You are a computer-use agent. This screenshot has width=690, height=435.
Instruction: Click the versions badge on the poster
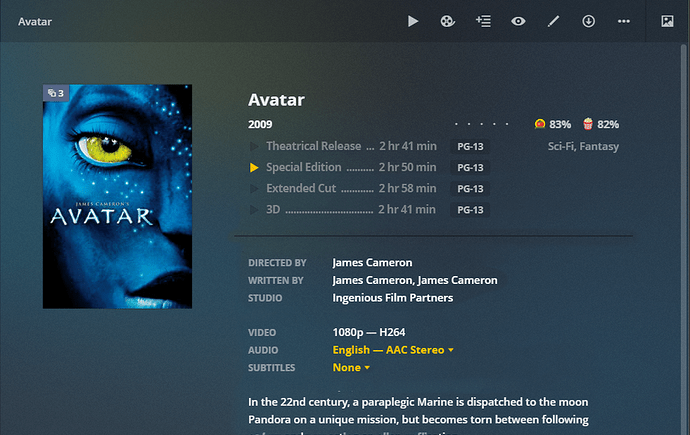[56, 93]
